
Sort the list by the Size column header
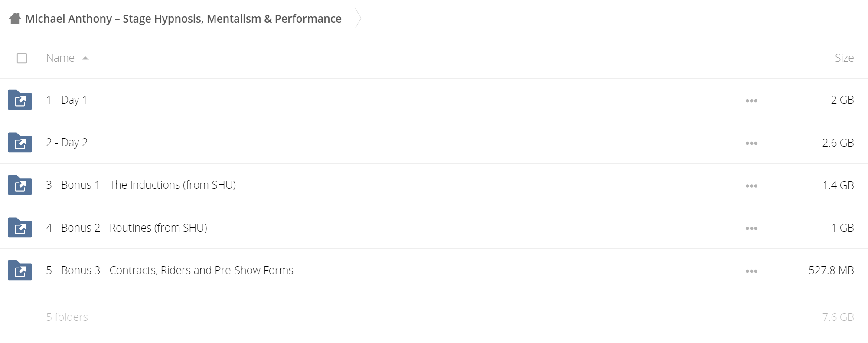[x=844, y=58]
